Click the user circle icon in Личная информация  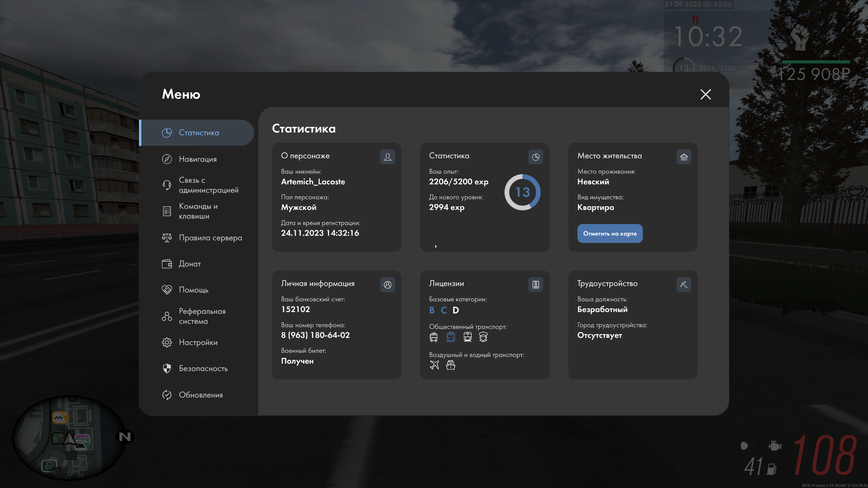pos(387,285)
